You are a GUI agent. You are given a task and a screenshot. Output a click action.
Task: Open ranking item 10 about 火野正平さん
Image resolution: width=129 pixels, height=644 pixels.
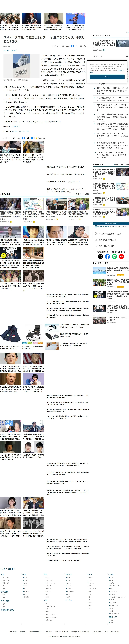(x=112, y=155)
